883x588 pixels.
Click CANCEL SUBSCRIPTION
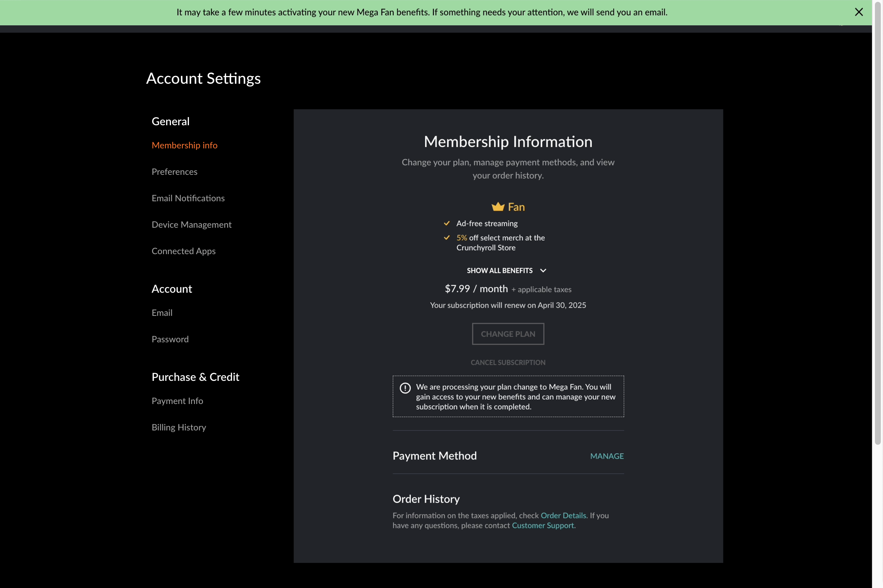click(x=508, y=362)
